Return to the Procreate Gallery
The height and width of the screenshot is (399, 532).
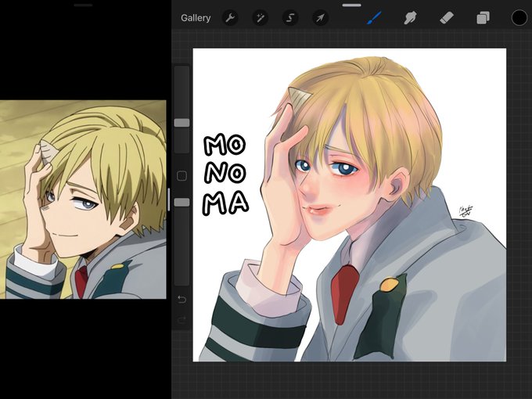196,18
